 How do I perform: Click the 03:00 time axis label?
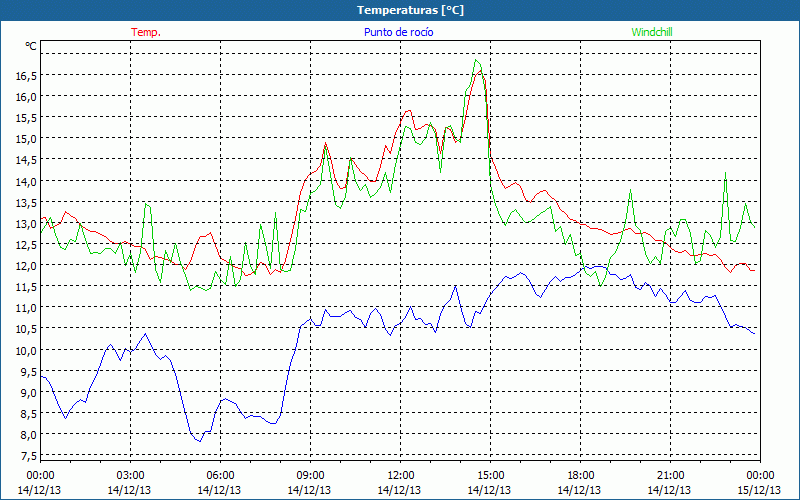131,475
